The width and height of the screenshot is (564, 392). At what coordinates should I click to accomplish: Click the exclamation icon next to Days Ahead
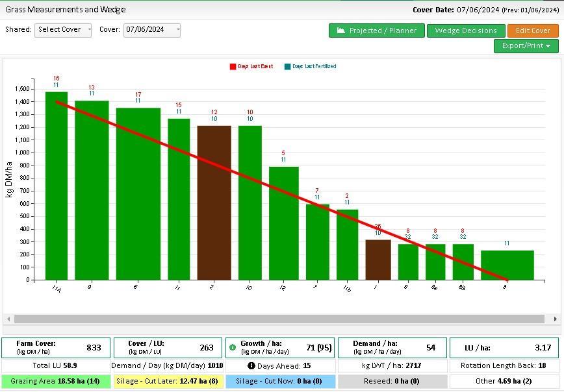click(x=251, y=365)
